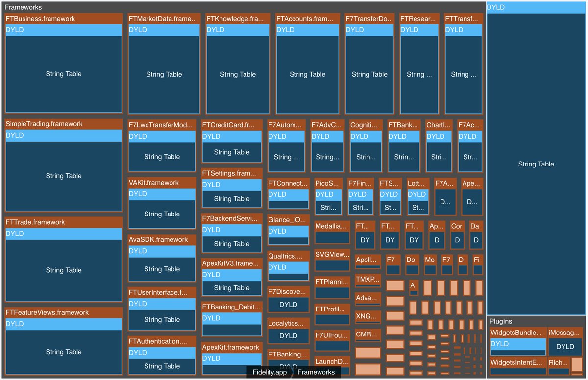Select the Glance_iO... framework header
This screenshot has height=380, width=588.
[x=289, y=220]
